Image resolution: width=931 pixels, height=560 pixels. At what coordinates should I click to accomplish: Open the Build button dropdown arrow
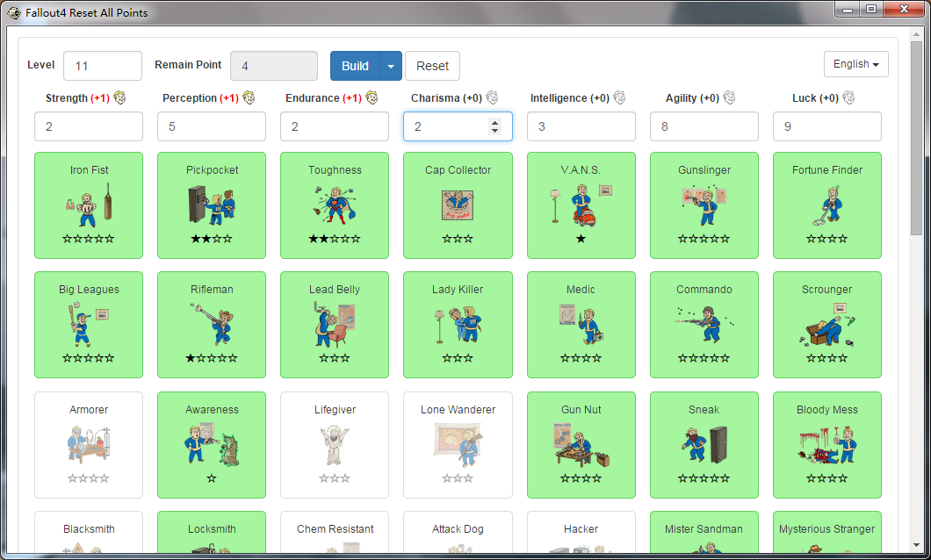(391, 66)
